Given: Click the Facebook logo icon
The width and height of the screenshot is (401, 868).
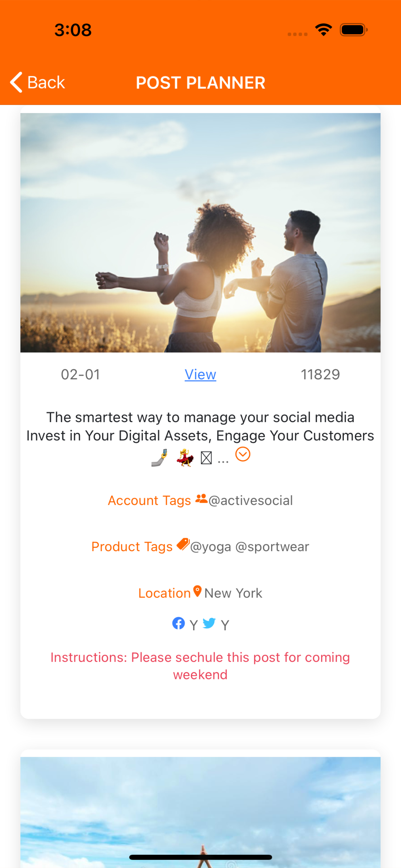Looking at the screenshot, I should pyautogui.click(x=178, y=623).
